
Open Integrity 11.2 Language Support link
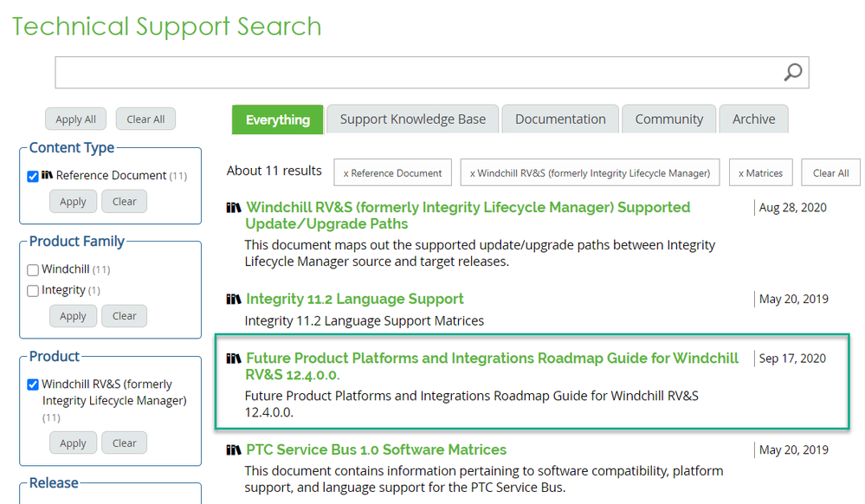[x=354, y=299]
